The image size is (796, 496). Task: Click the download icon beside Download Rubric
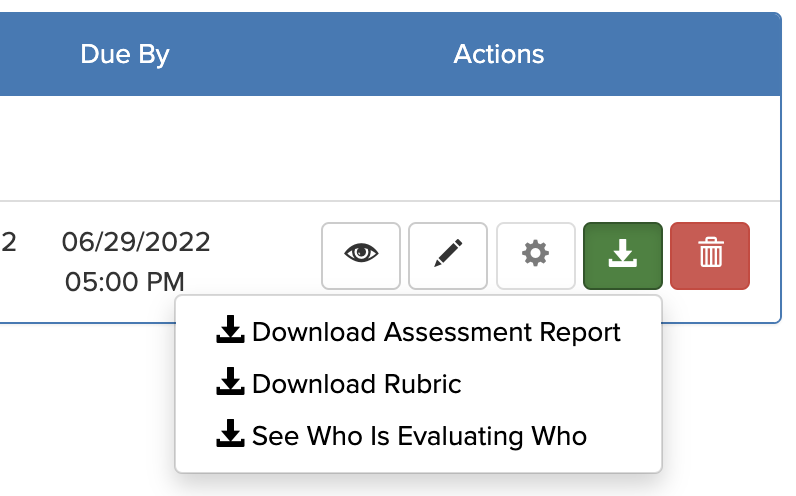tap(230, 383)
